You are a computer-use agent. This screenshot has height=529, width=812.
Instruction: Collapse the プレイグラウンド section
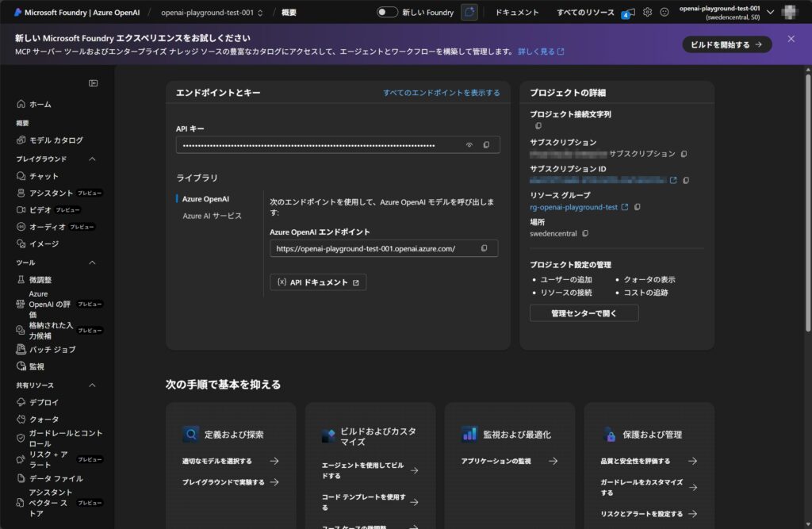tap(92, 159)
